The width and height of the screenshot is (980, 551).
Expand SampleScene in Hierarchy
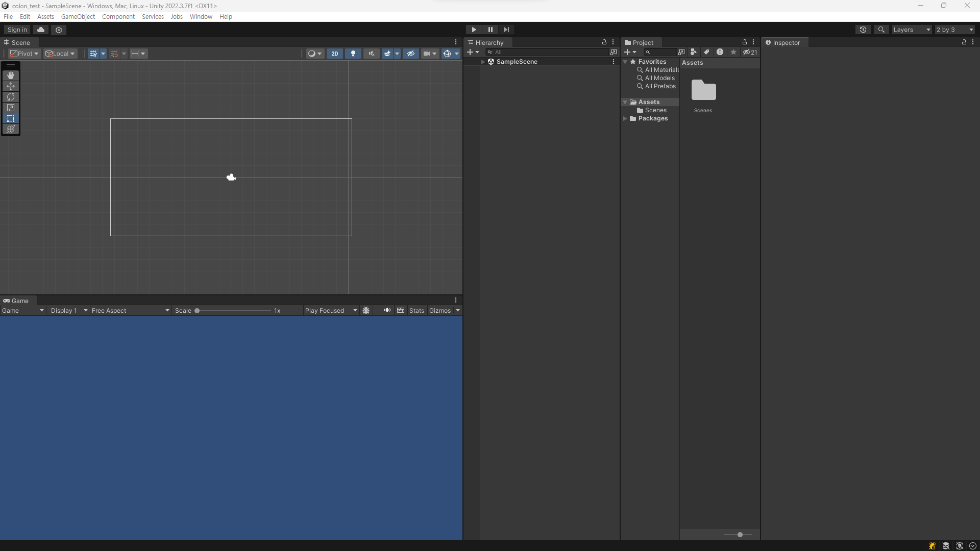pyautogui.click(x=483, y=62)
